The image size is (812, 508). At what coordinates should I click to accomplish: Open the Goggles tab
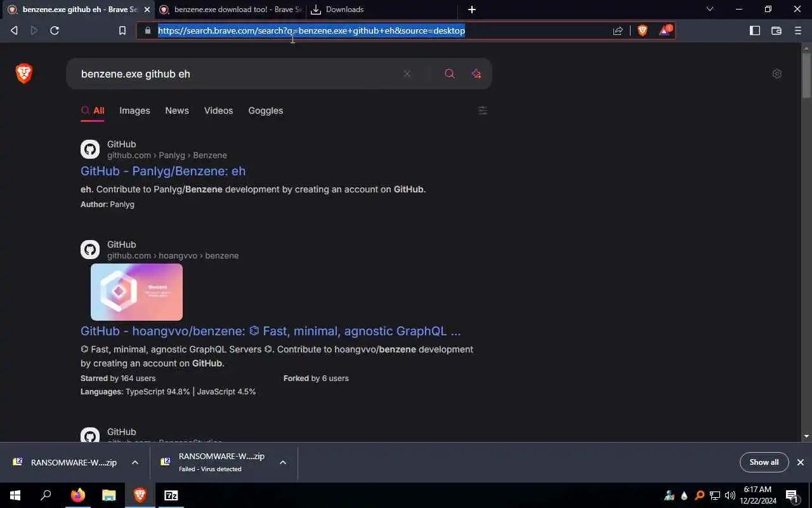tap(265, 110)
